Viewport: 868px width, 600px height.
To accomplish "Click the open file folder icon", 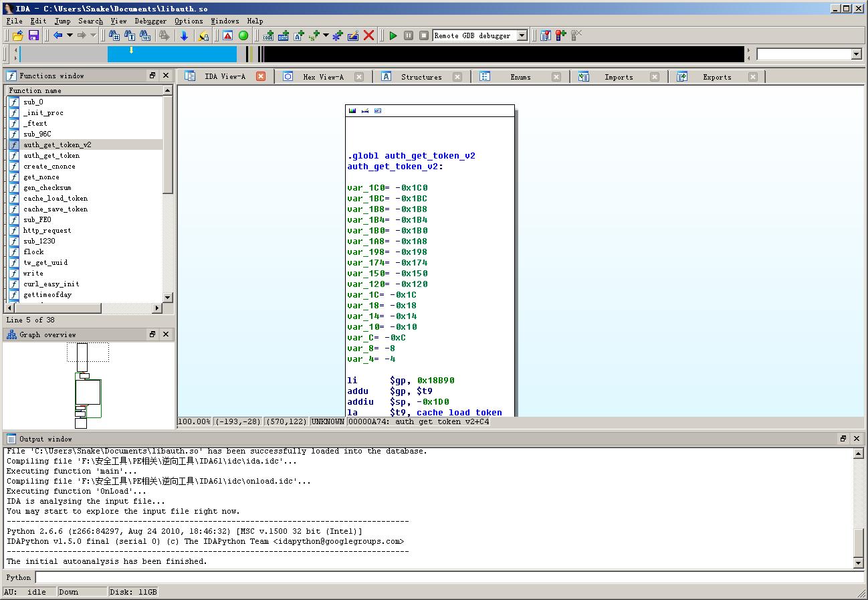I will click(18, 35).
